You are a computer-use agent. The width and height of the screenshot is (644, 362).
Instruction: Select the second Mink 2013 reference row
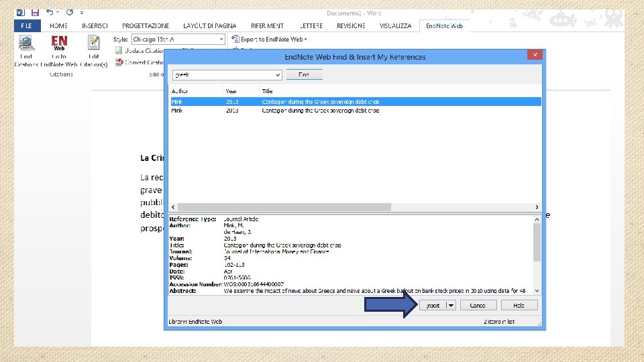(356, 111)
